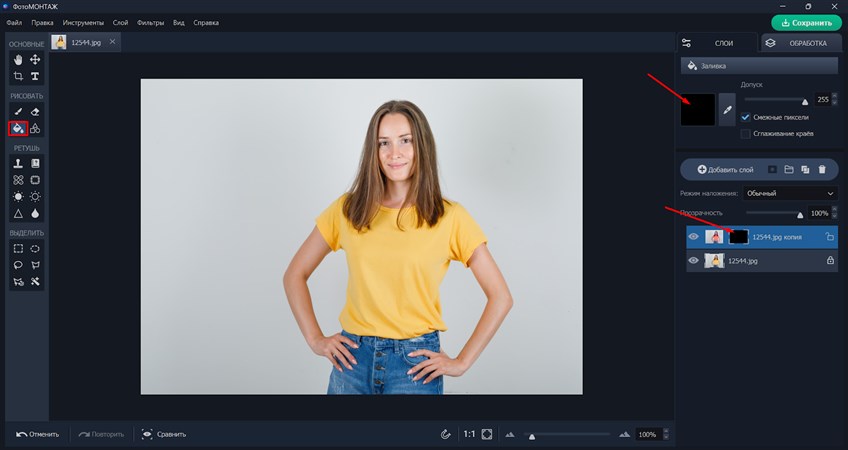Pick the Crop tool

click(x=18, y=76)
